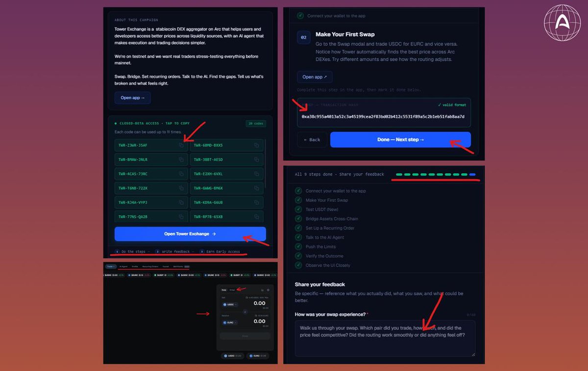Click the Receive amount 0.00 field
The height and width of the screenshot is (371, 588).
click(x=259, y=321)
